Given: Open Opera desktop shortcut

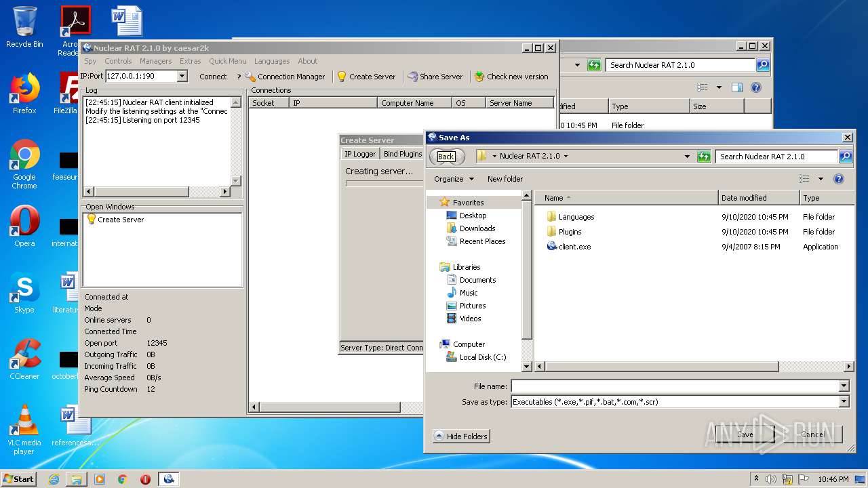Looking at the screenshot, I should 24,226.
